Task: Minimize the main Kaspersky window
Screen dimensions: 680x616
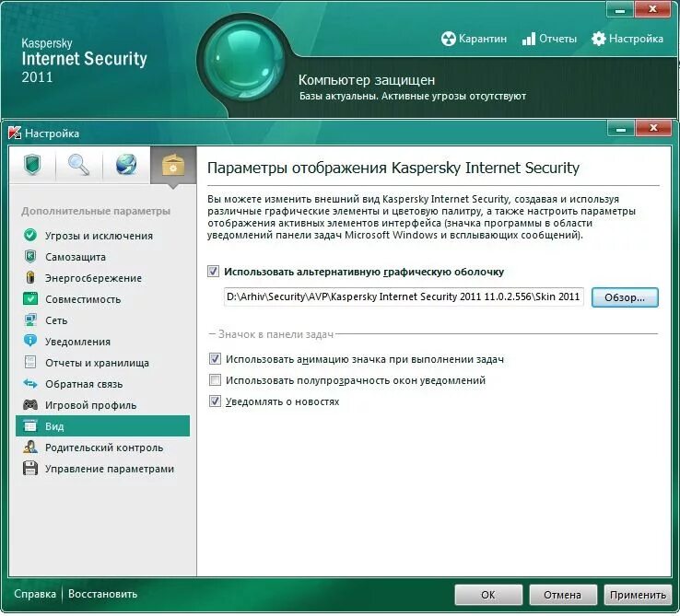Action: coord(620,9)
